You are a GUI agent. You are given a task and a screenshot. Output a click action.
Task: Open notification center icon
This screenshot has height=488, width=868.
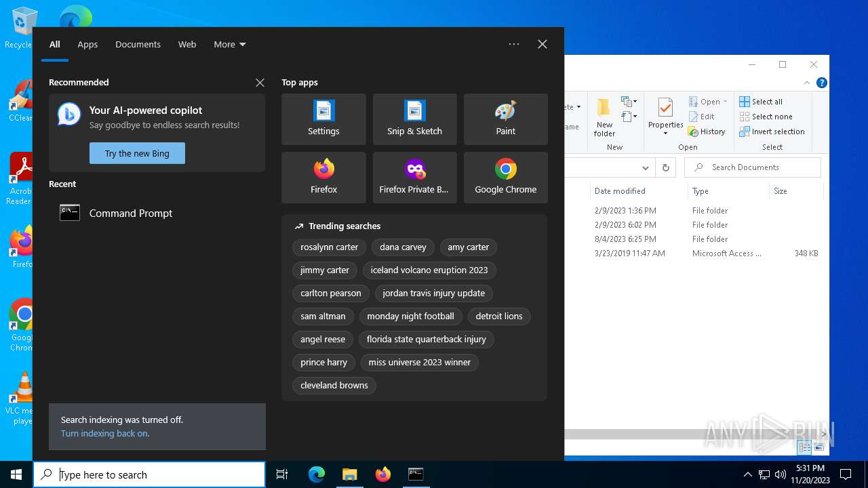pyautogui.click(x=846, y=474)
